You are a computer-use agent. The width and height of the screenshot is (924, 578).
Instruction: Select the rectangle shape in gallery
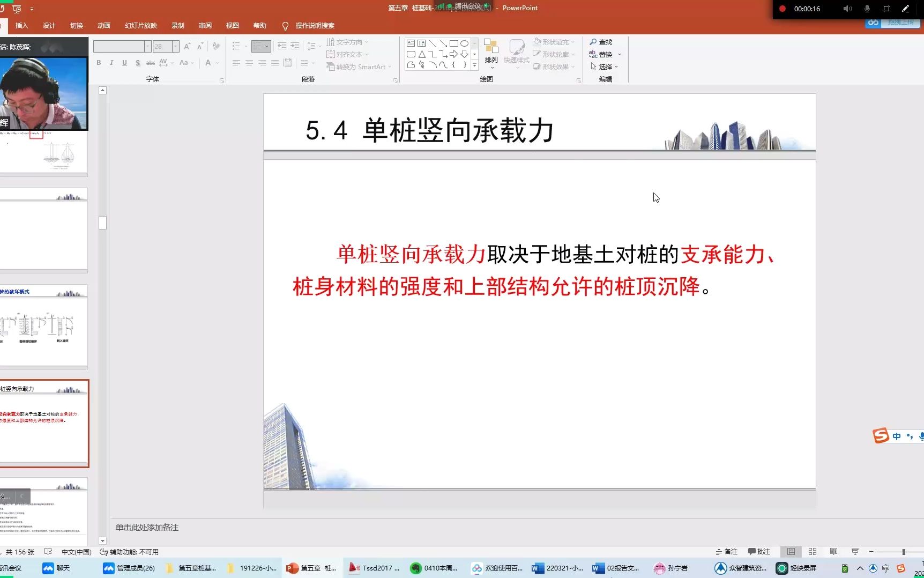point(454,43)
